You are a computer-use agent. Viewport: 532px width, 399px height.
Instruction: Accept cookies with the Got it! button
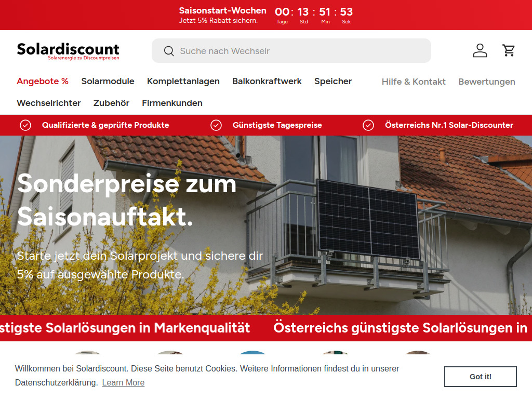pos(480,376)
